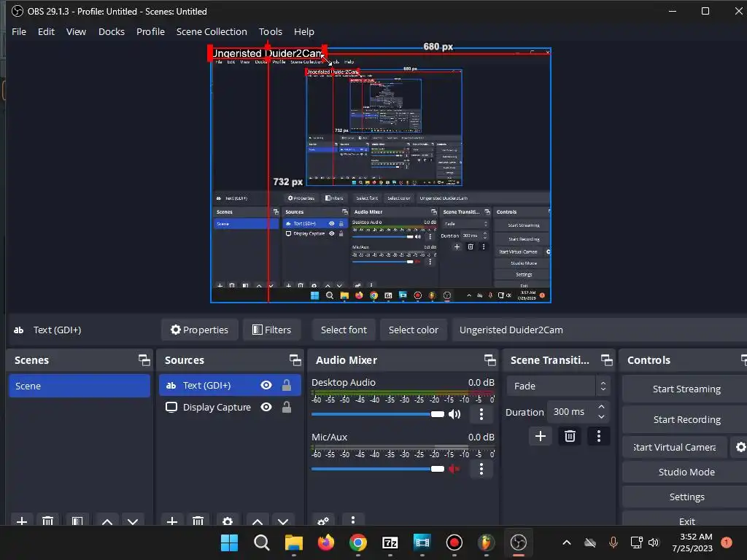Viewport: 747px width, 560px height.
Task: Open the File menu
Action: [x=19, y=32]
